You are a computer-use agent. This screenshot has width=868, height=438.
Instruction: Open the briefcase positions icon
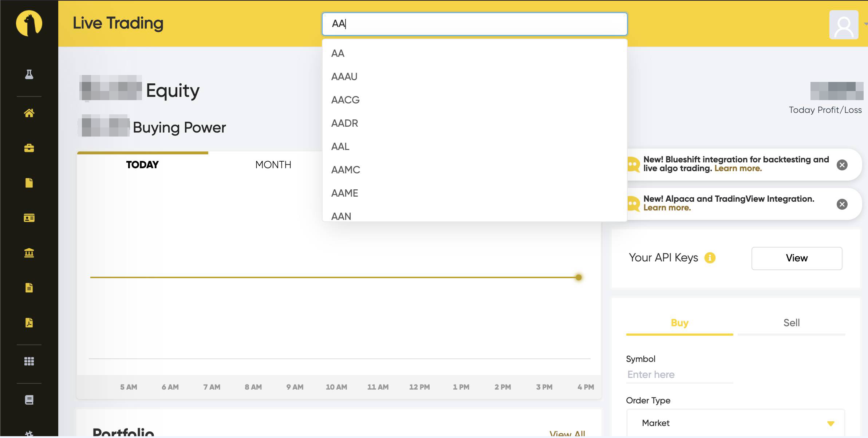pyautogui.click(x=29, y=148)
